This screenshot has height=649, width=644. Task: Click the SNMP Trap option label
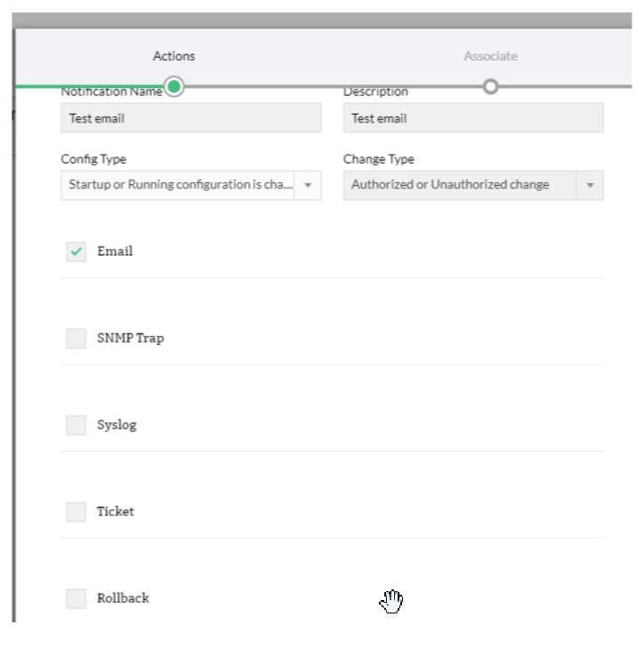(x=130, y=339)
